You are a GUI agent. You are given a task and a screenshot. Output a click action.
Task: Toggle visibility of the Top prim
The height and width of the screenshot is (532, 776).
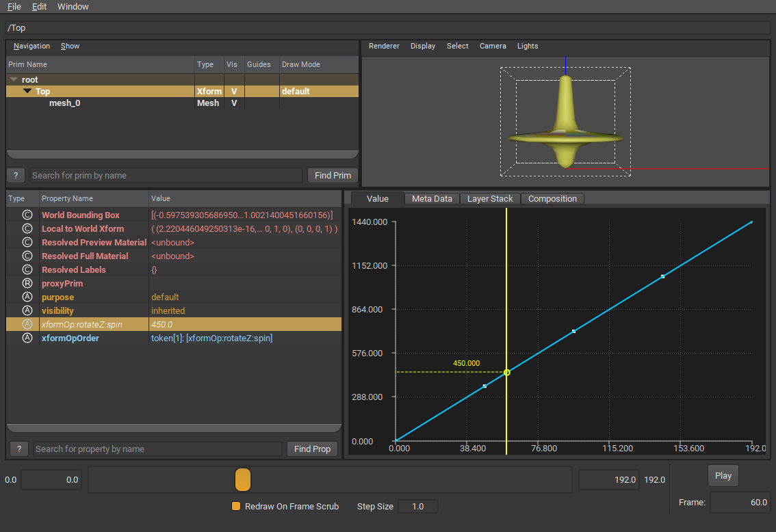(x=234, y=91)
